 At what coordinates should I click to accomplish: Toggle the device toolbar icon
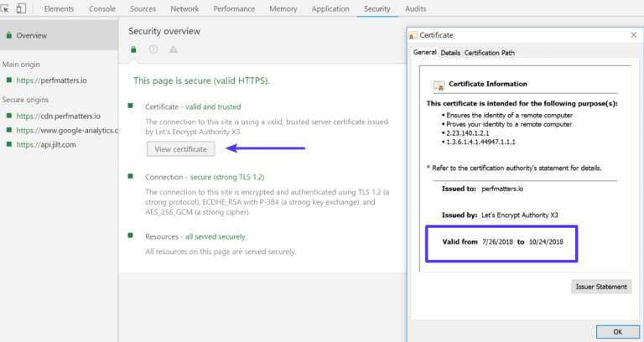click(21, 8)
